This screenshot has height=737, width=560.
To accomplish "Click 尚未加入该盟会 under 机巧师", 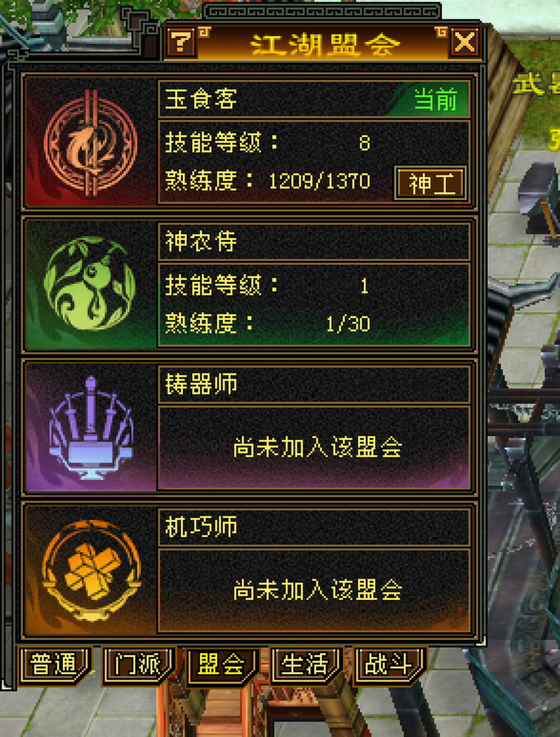I will pyautogui.click(x=318, y=590).
